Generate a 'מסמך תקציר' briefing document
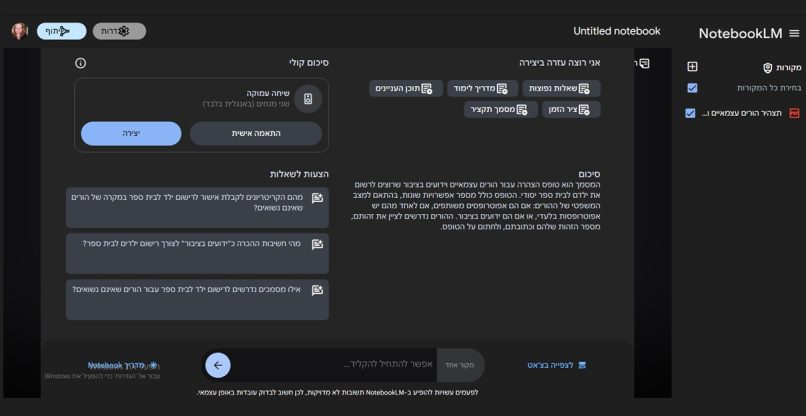Viewport: 806px width, 416px height. [502, 110]
